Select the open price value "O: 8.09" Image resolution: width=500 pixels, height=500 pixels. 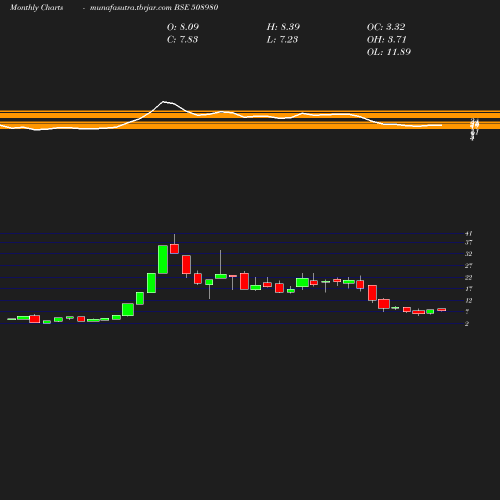coord(183,27)
